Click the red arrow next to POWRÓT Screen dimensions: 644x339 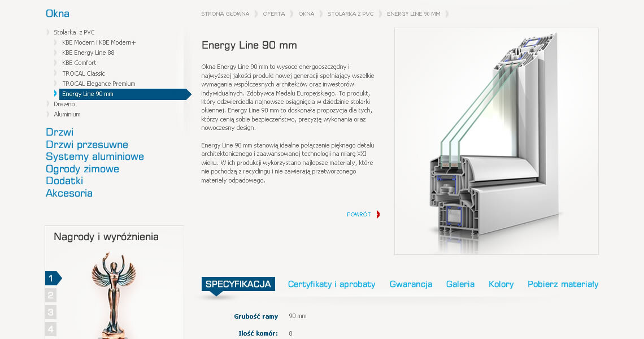click(x=377, y=214)
